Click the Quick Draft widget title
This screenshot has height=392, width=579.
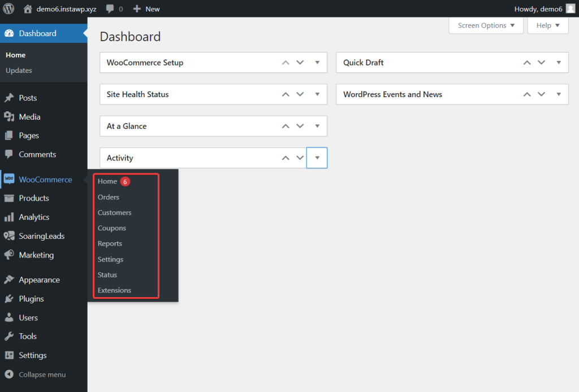coord(364,62)
